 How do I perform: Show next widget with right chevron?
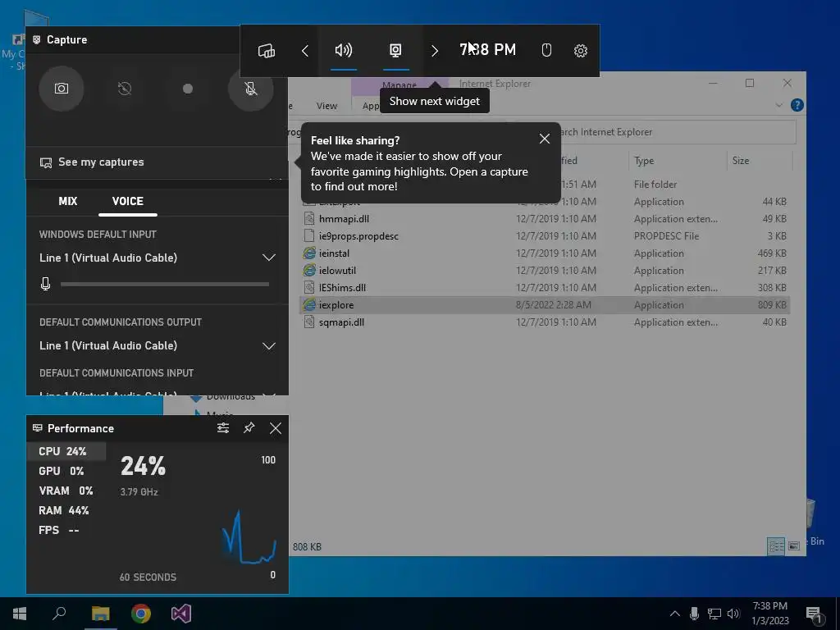[x=435, y=50]
